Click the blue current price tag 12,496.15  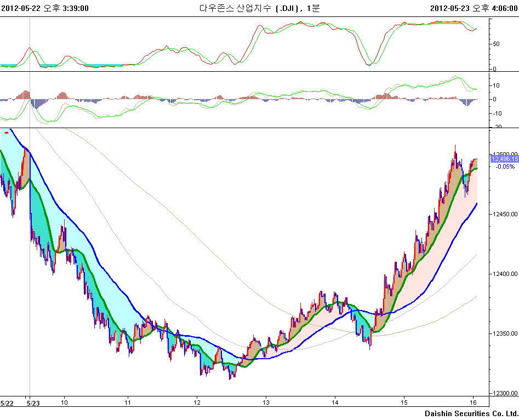click(504, 159)
